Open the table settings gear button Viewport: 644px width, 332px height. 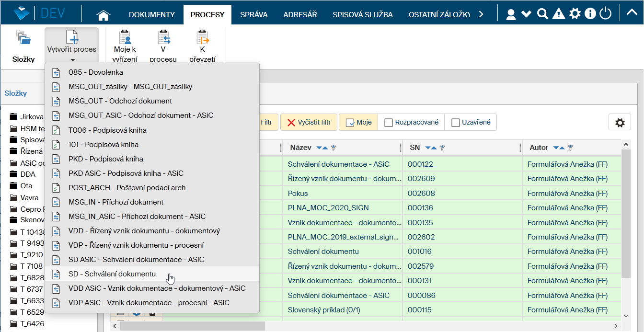click(620, 123)
